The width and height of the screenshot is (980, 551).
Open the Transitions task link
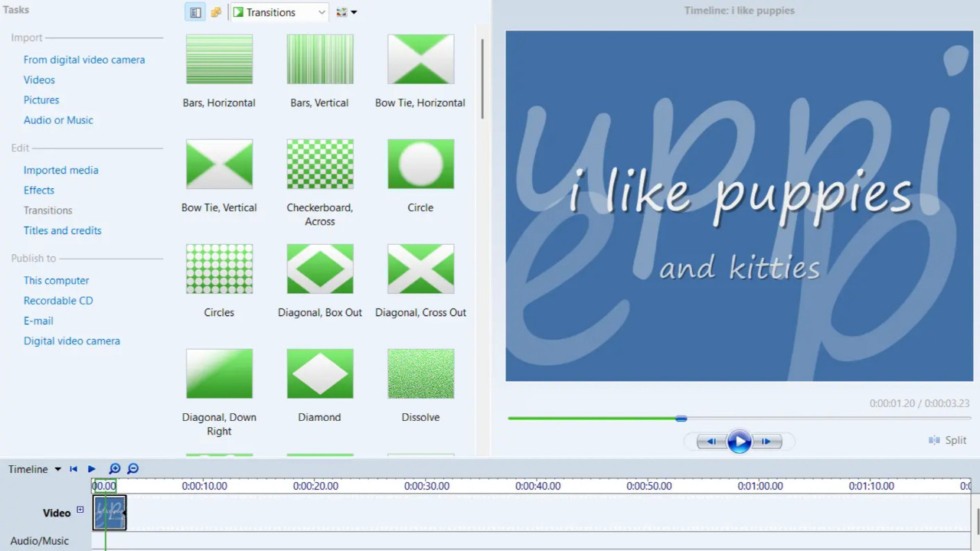tap(48, 210)
